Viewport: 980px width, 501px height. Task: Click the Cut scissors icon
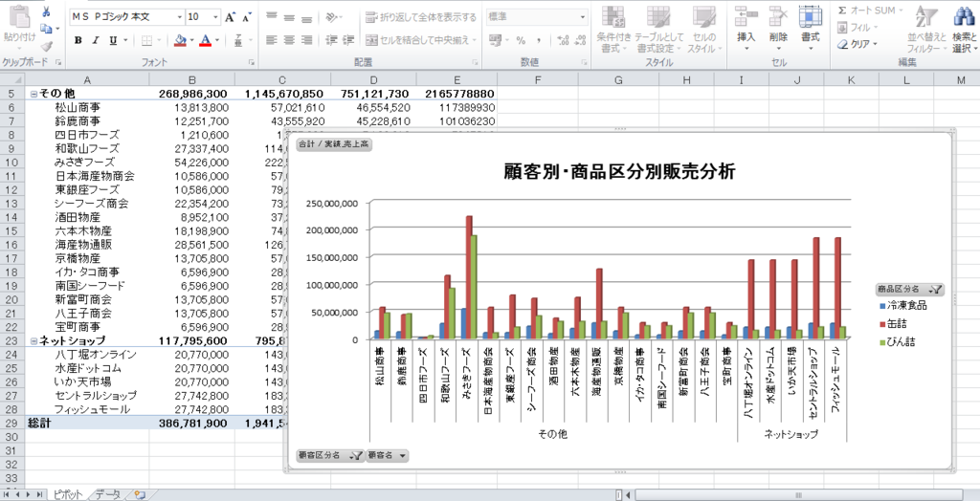pyautogui.click(x=46, y=11)
